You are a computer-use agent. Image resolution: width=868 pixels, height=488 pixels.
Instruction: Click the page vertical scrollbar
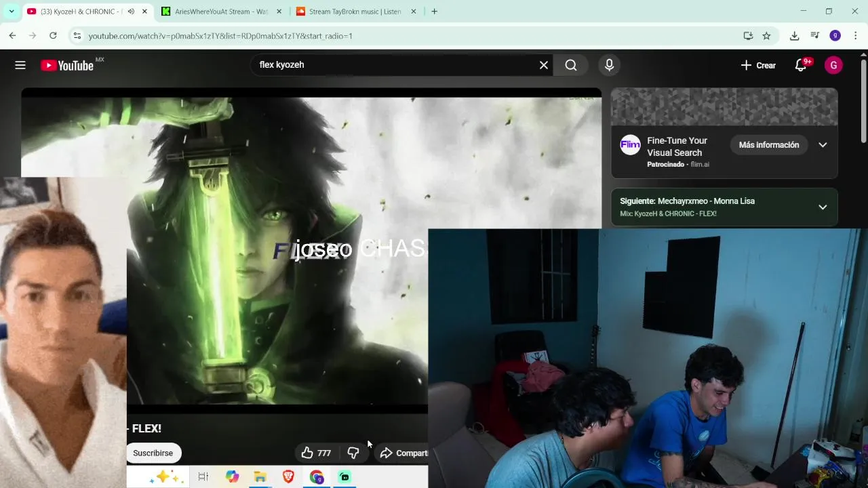(863, 102)
